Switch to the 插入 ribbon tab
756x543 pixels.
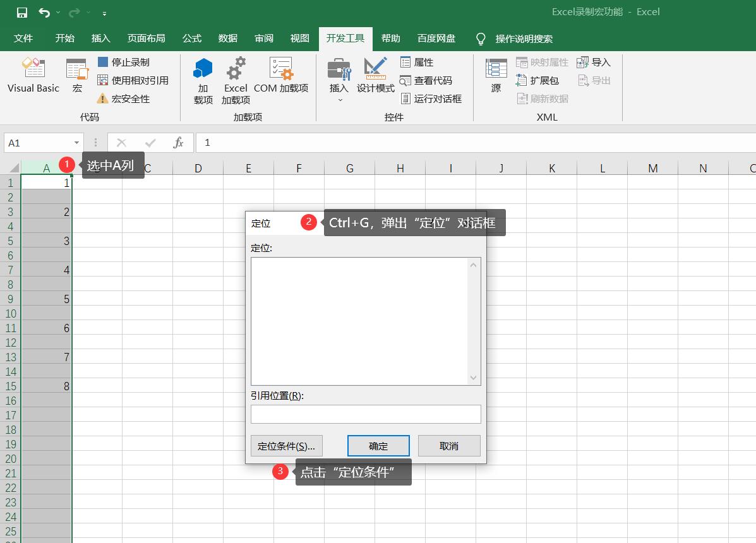click(x=101, y=38)
